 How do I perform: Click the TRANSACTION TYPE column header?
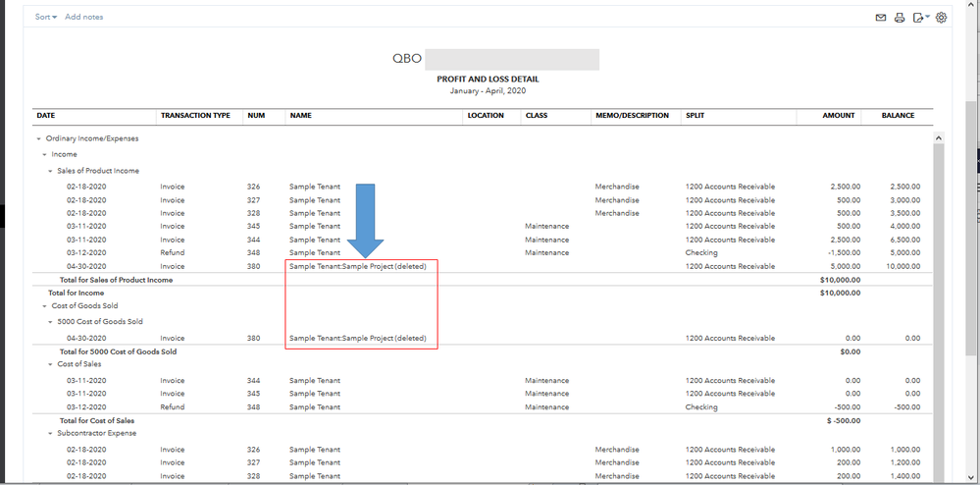click(195, 116)
